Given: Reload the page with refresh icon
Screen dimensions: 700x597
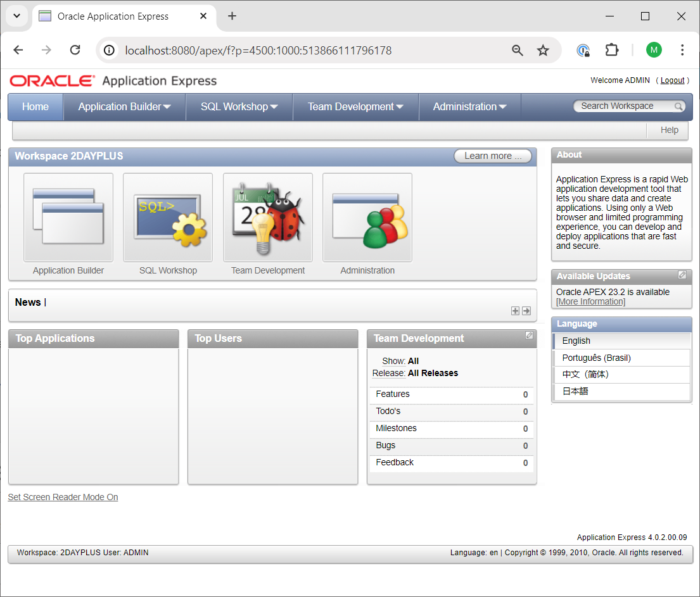Looking at the screenshot, I should coord(75,50).
